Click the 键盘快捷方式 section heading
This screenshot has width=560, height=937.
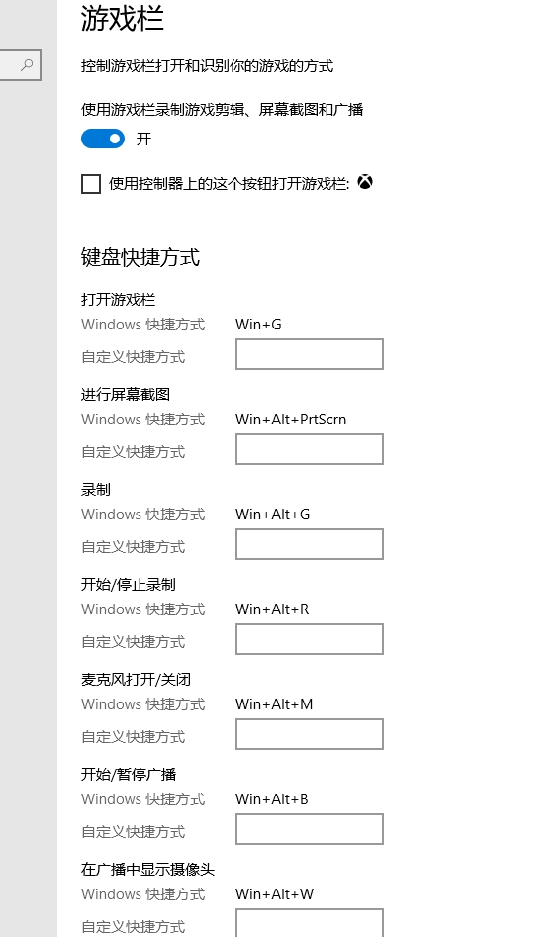click(x=140, y=257)
